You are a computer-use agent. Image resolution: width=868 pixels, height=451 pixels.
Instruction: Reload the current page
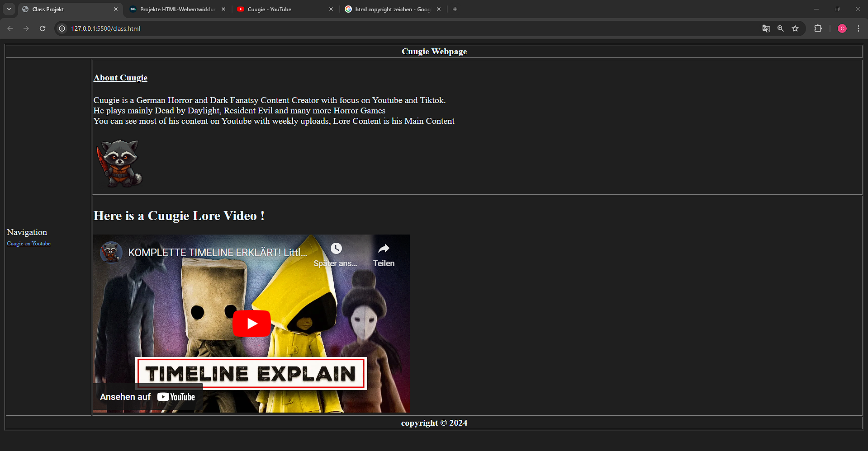(43, 28)
